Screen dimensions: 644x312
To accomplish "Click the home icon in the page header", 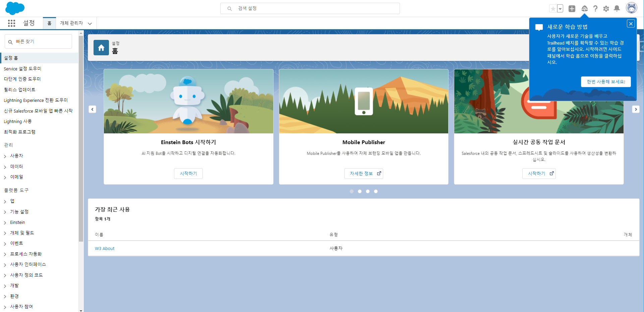I will 101,48.
